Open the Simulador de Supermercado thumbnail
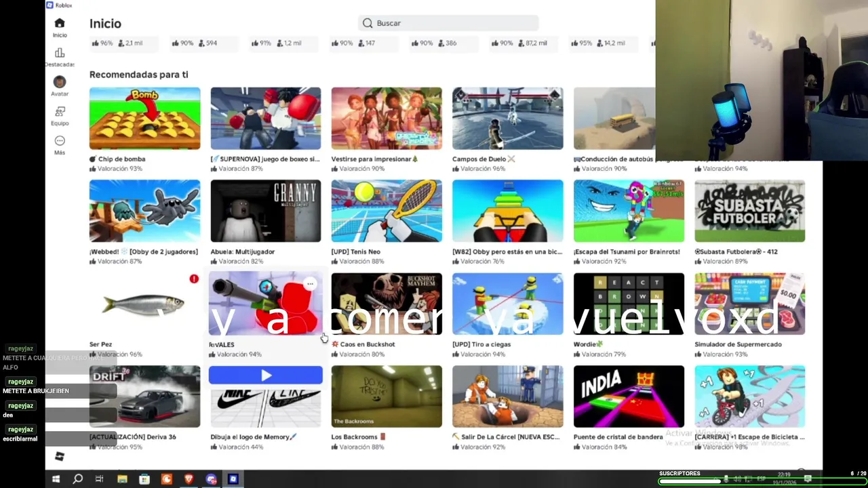 point(750,304)
